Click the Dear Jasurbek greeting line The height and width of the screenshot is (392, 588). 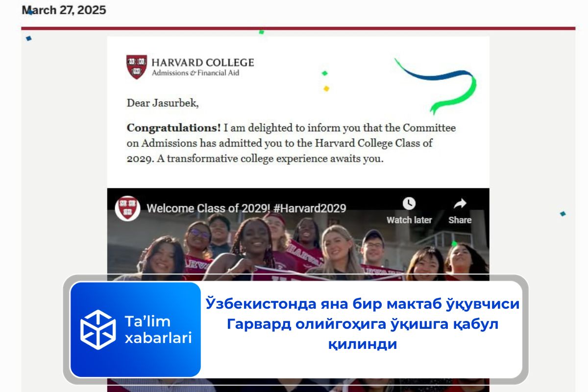pos(163,103)
